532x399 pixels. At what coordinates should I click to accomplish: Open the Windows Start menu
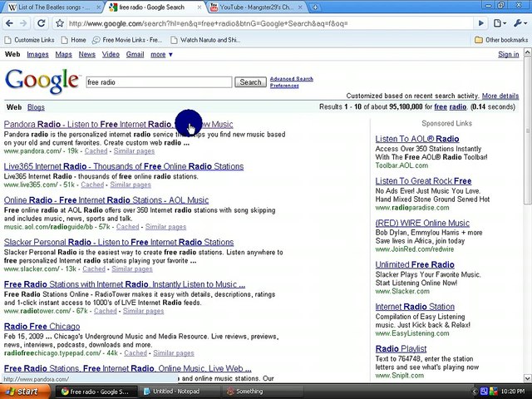[25, 392]
